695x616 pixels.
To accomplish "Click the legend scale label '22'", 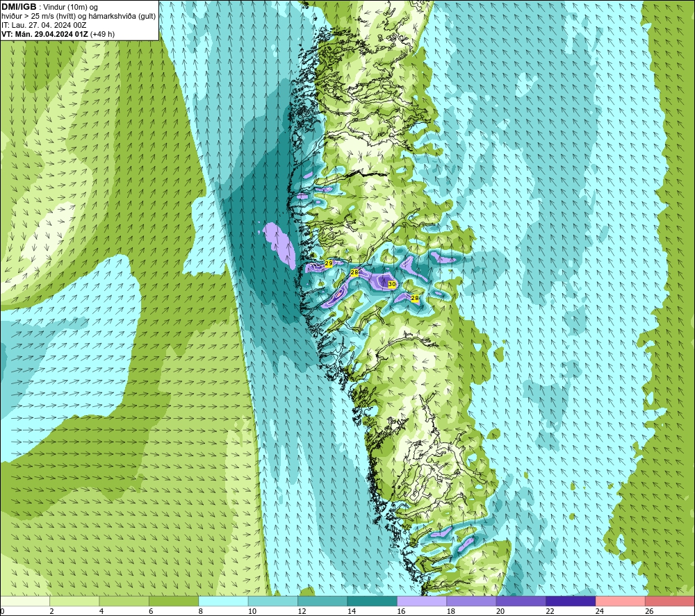I will pyautogui.click(x=550, y=612).
